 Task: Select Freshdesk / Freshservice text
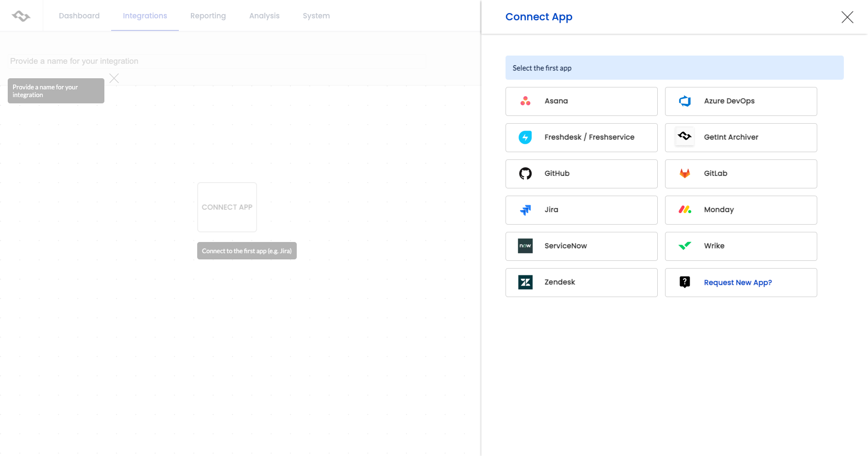click(590, 137)
